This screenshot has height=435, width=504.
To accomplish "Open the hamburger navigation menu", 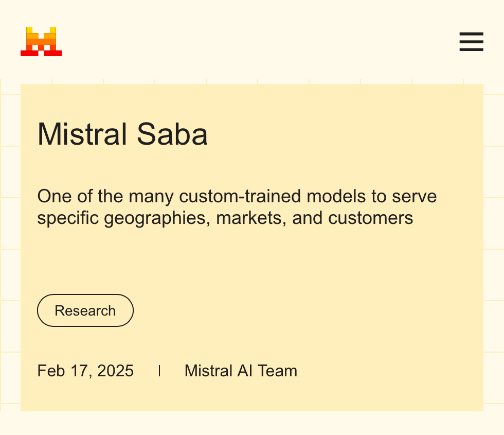I will [x=471, y=42].
